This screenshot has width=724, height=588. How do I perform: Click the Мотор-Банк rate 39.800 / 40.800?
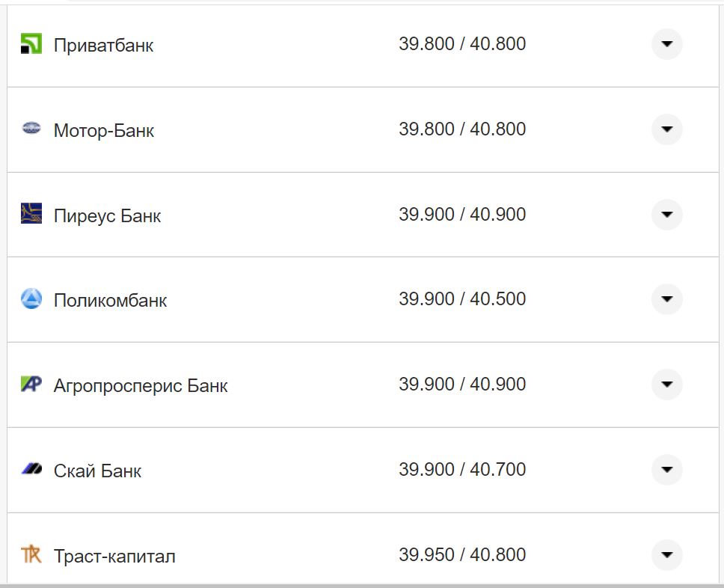(x=461, y=129)
